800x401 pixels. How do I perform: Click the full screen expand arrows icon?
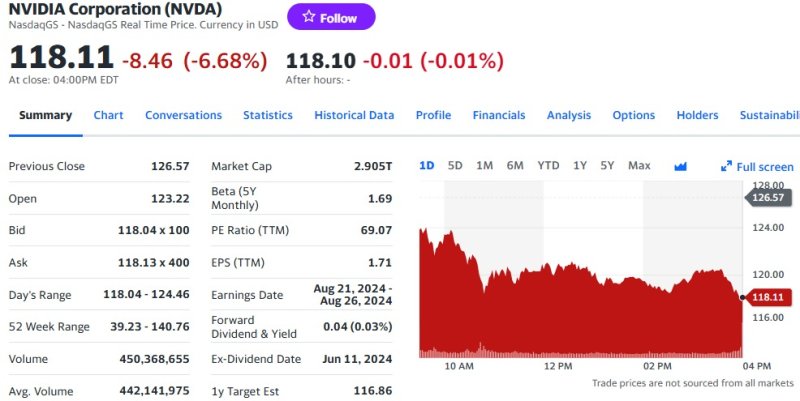[726, 166]
